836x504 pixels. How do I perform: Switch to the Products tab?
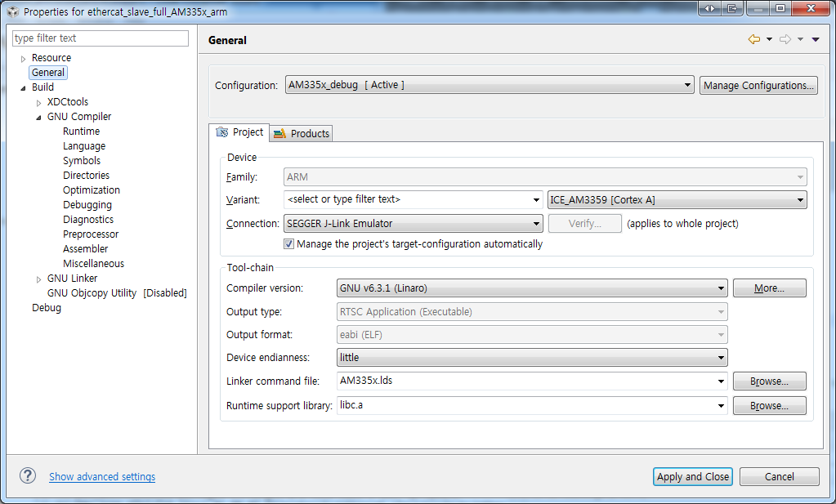pyautogui.click(x=302, y=134)
